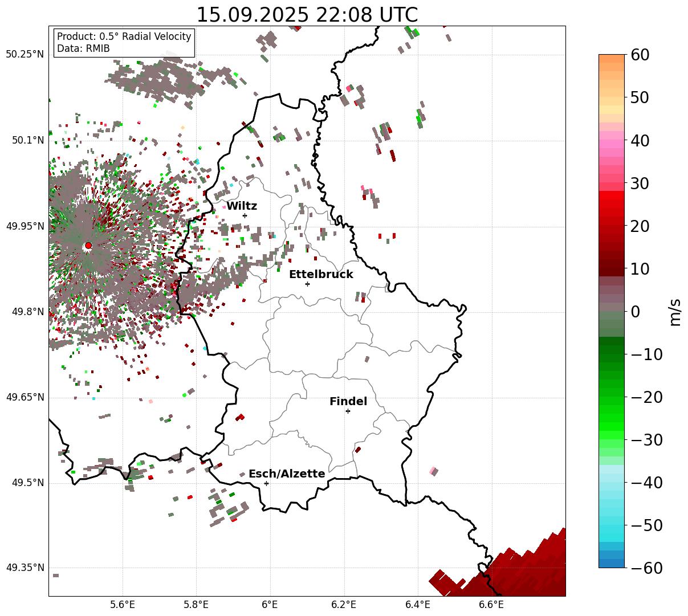Image resolution: width=688 pixels, height=616 pixels.
Task: Click the 50.1°N latitude label
Action: tap(27, 140)
